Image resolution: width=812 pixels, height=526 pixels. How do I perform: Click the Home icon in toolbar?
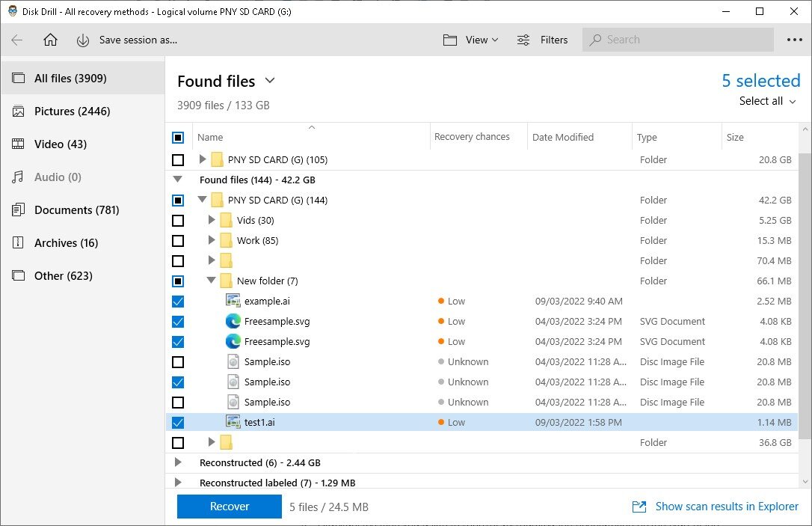[50, 40]
